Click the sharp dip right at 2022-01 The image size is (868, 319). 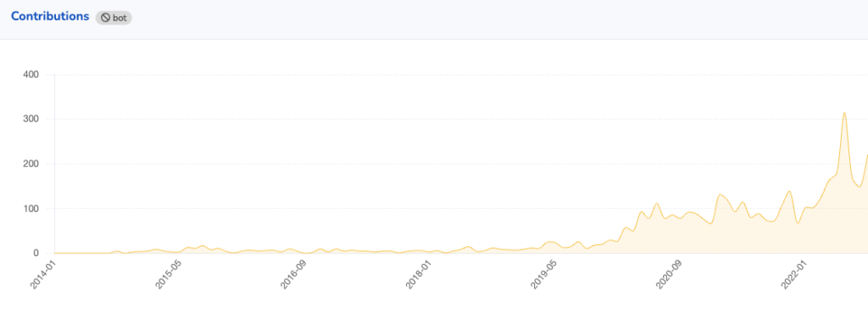click(x=798, y=222)
